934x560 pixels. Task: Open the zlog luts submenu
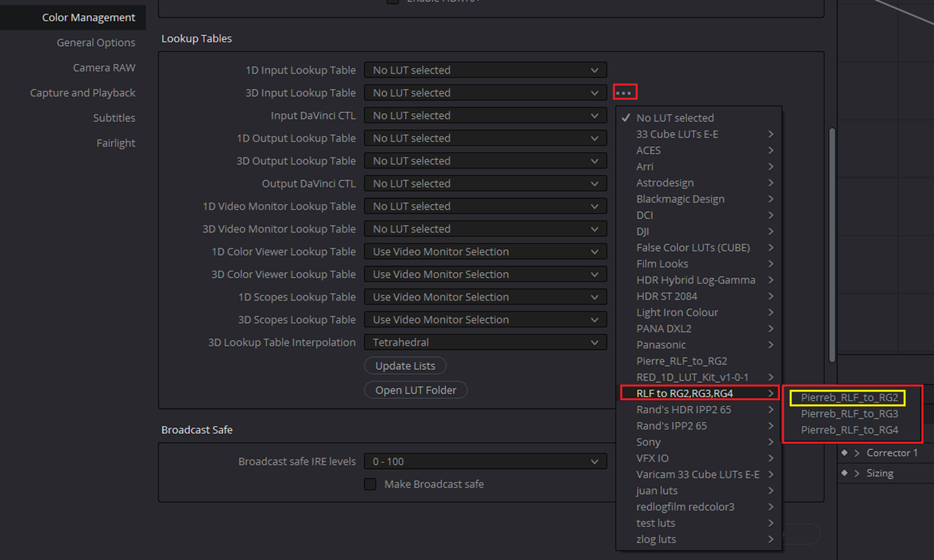699,540
